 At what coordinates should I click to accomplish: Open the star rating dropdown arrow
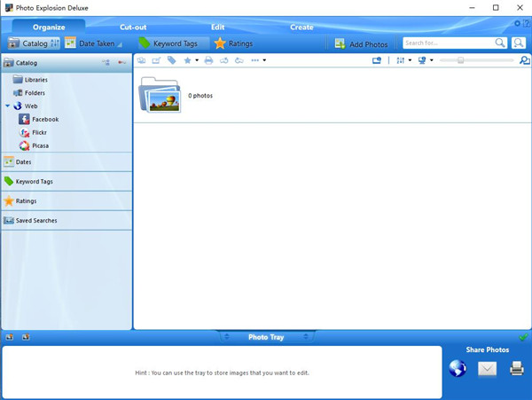pos(197,60)
